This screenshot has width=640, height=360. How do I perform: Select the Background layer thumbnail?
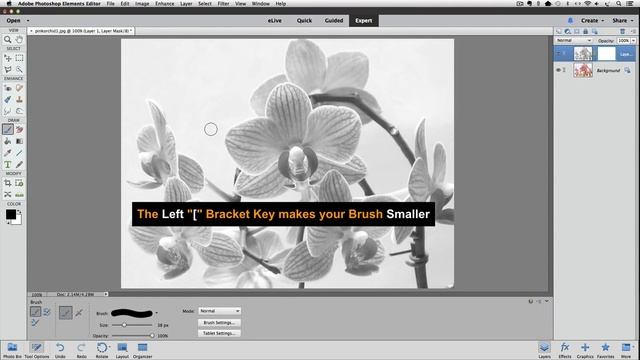click(x=583, y=70)
